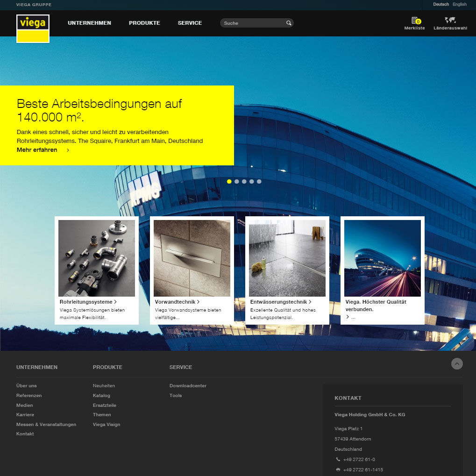Open the Karriere footer link

(25, 415)
